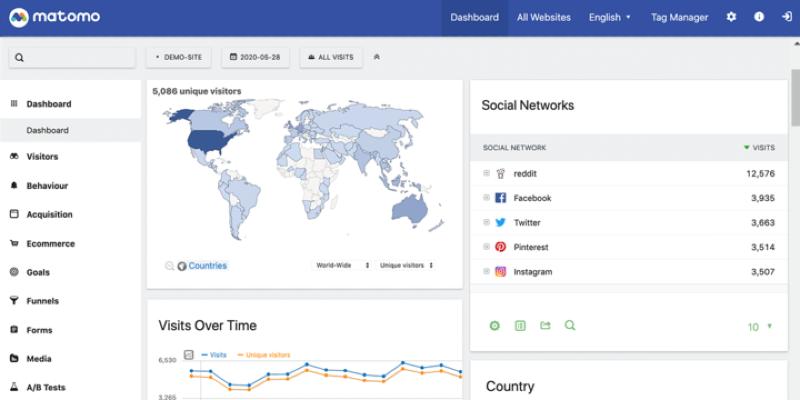This screenshot has height=400, width=800.
Task: Click Social Networks export share icon
Action: click(x=545, y=325)
